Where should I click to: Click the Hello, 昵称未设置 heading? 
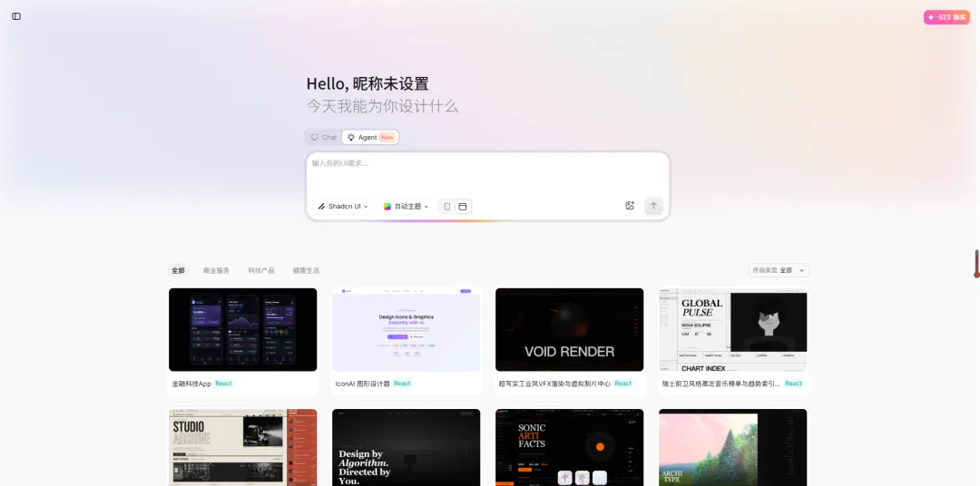click(x=367, y=83)
